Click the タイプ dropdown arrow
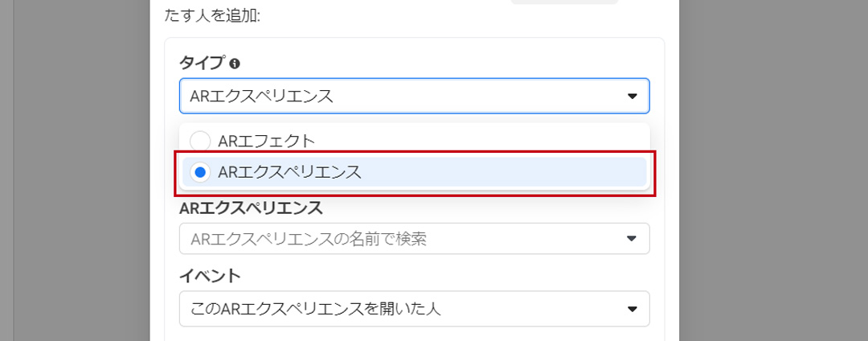The height and width of the screenshot is (341, 868). coord(632,97)
